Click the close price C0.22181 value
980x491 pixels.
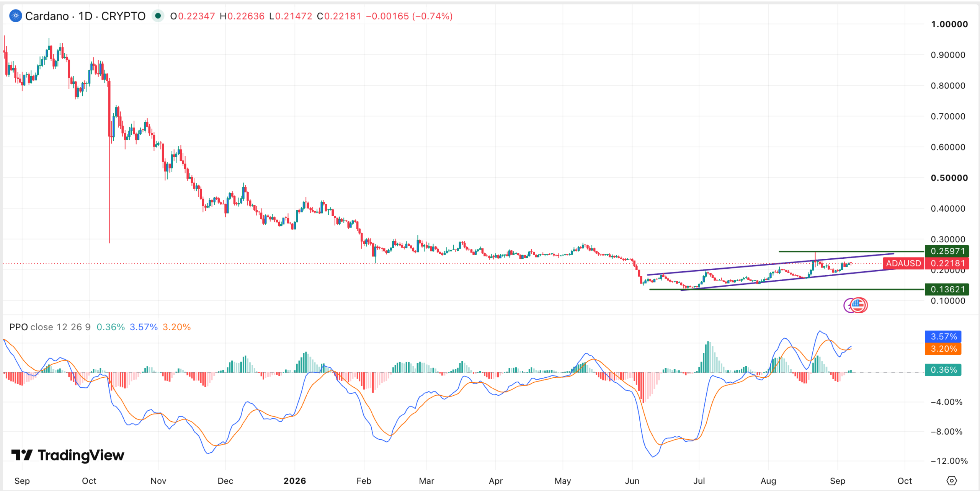pyautogui.click(x=339, y=16)
